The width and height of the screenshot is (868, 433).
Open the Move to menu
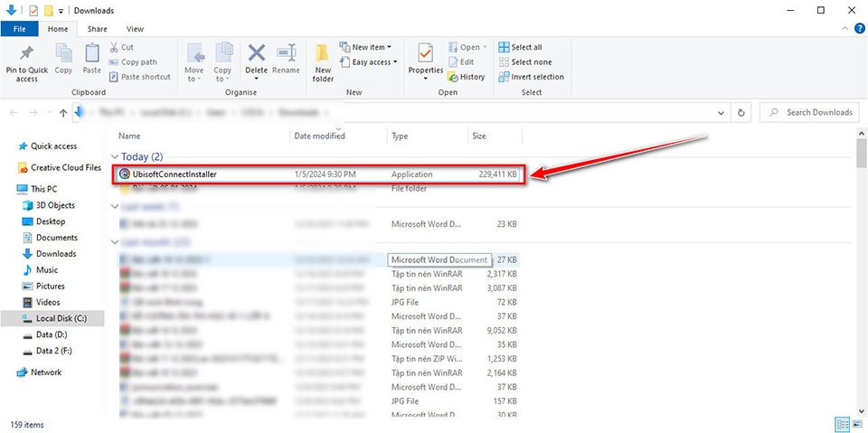point(194,63)
